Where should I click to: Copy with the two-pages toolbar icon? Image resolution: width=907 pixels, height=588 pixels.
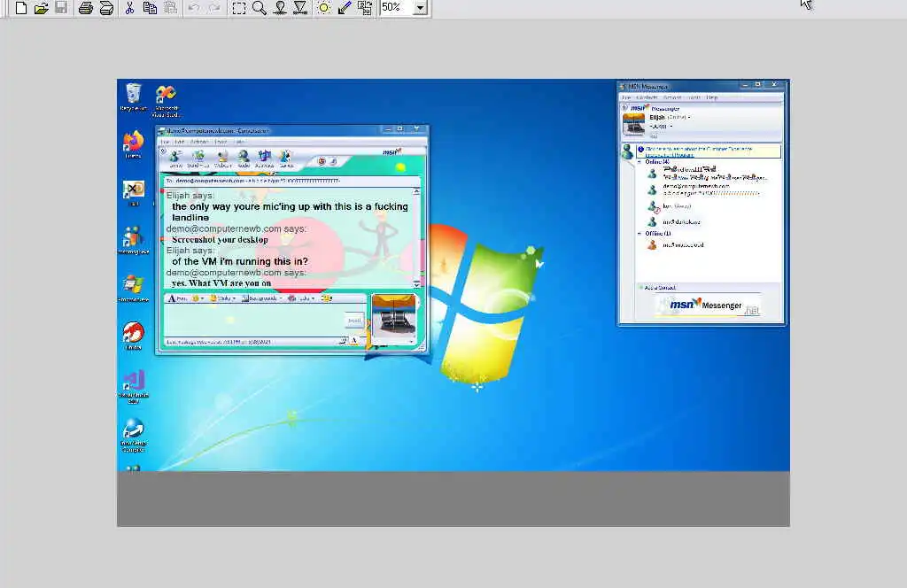point(150,7)
